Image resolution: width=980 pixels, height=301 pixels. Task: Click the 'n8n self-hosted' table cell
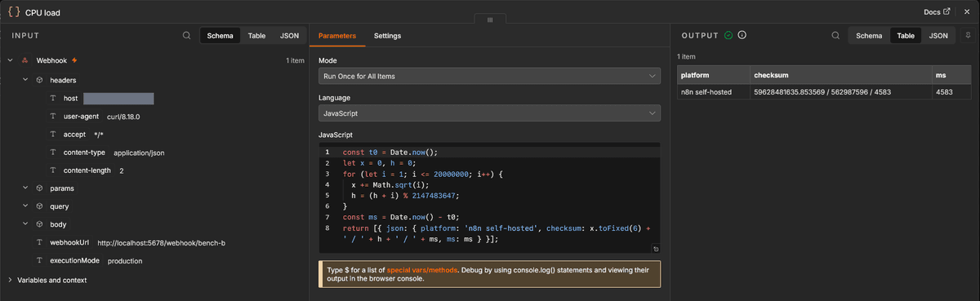tap(713, 92)
